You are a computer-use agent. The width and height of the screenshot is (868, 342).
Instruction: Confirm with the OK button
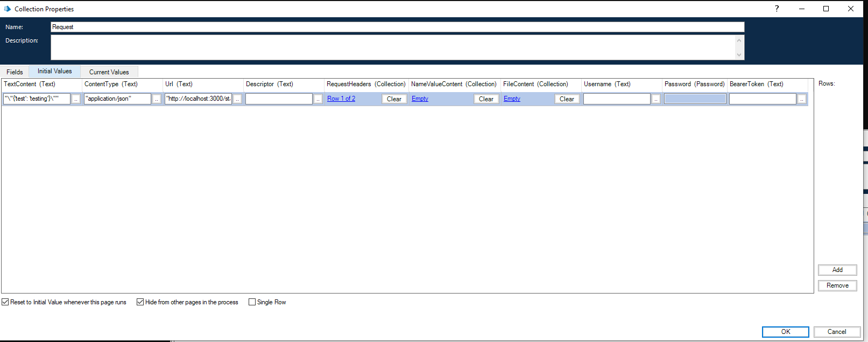(786, 332)
